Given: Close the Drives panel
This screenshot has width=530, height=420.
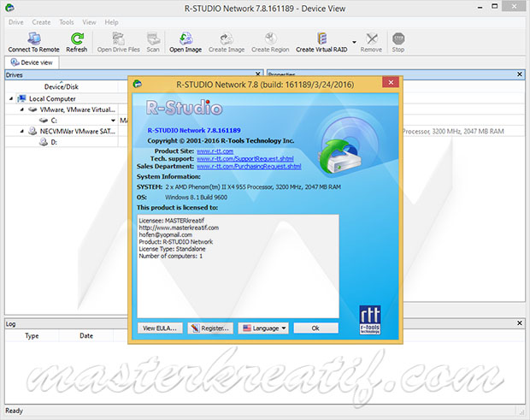Looking at the screenshot, I should (258, 74).
